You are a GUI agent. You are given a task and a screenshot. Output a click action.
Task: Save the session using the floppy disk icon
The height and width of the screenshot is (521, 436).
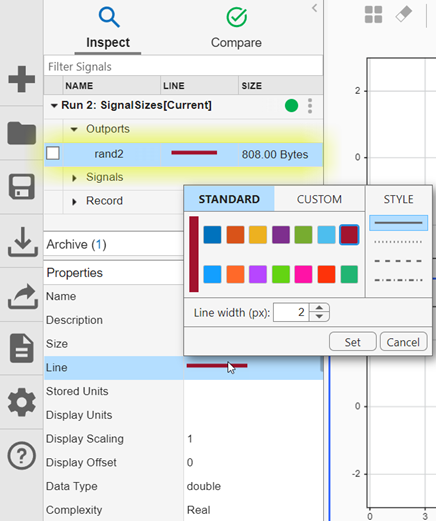(22, 187)
